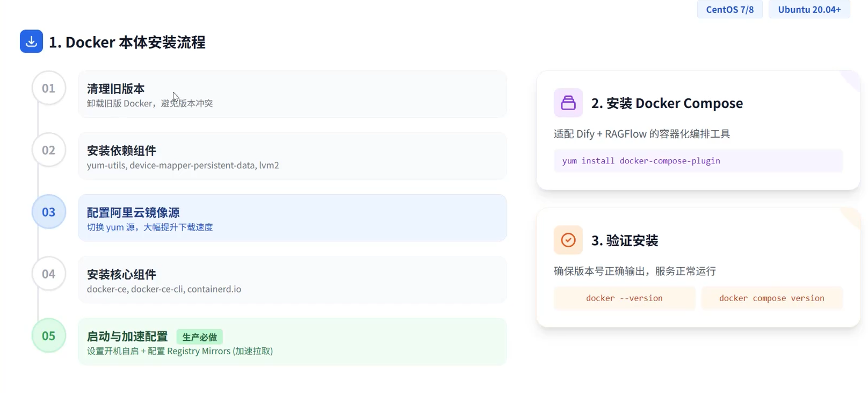Click the 适配 Dify + RAGFlow description text
This screenshot has height=393, width=868.
[x=642, y=134]
